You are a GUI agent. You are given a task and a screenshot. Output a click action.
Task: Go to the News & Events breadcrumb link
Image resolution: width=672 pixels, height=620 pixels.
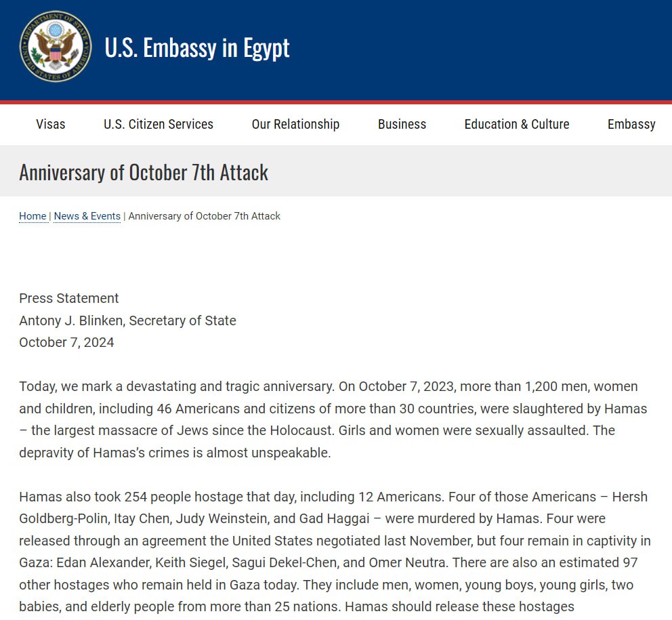coord(87,216)
